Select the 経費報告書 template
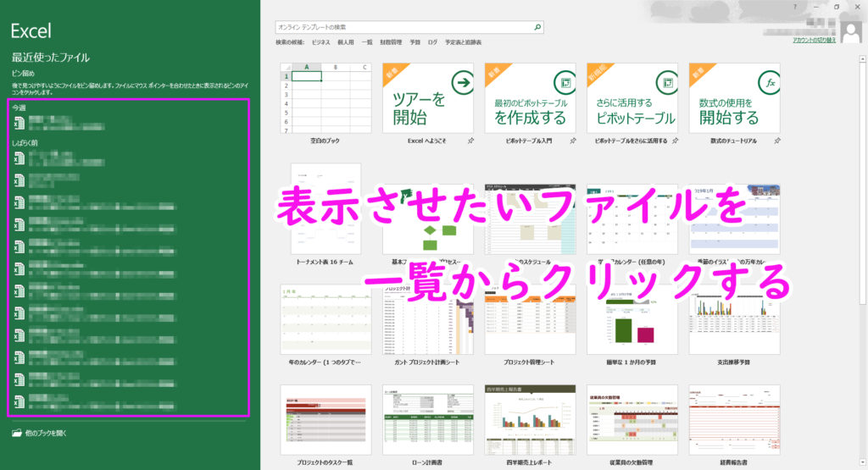 [x=735, y=420]
